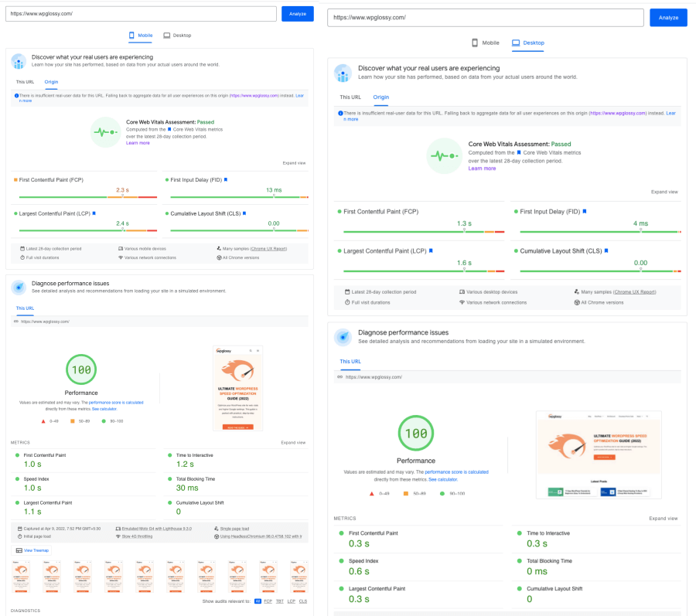The width and height of the screenshot is (696, 616).
Task: Open 'See calculator' link in desktop report
Action: [443, 479]
